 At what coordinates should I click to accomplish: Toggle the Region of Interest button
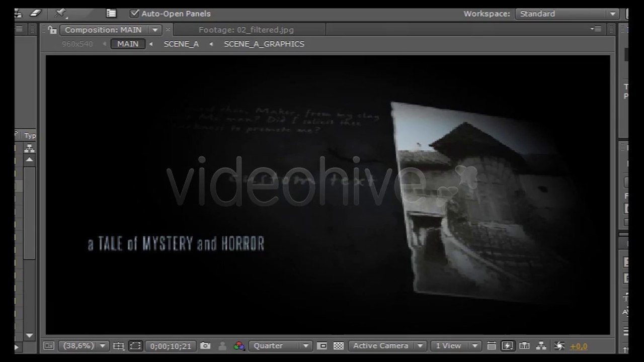[x=323, y=345]
